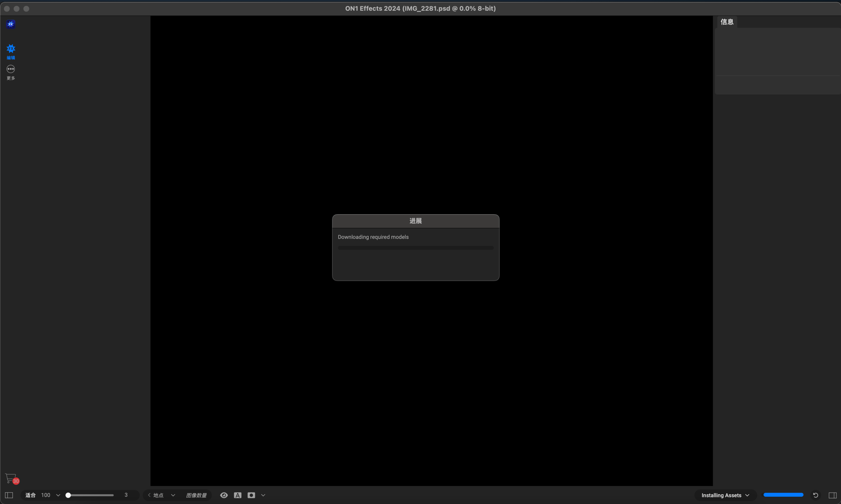Click the A text overlay icon
841x504 pixels.
pos(237,495)
